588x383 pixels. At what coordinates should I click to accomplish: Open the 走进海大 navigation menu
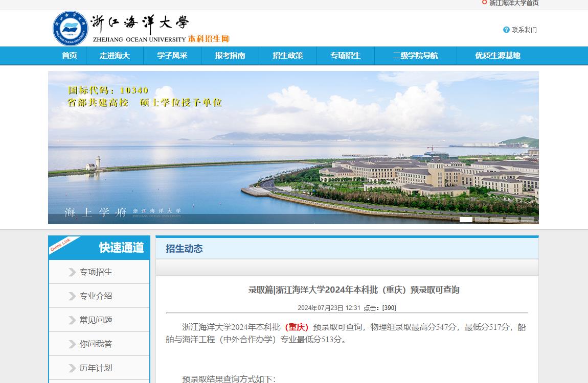(x=115, y=56)
